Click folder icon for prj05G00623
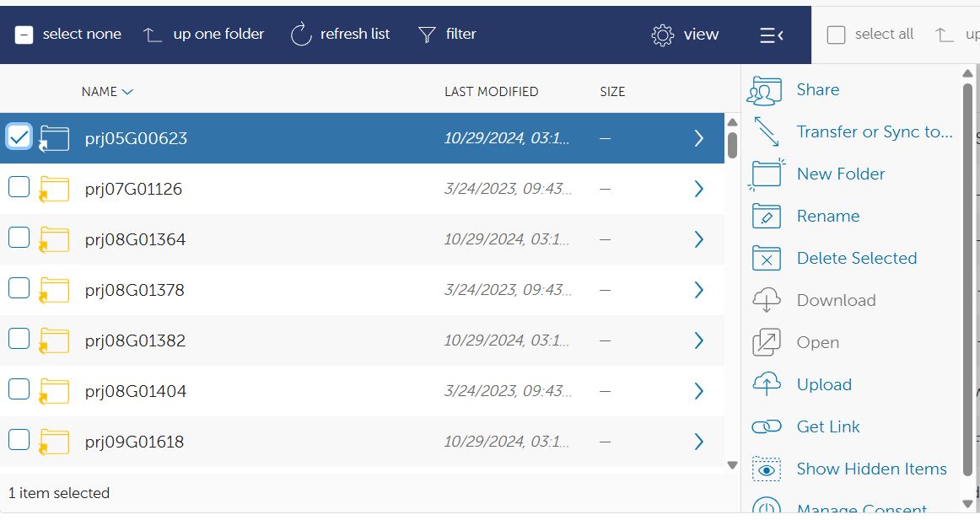 54,138
